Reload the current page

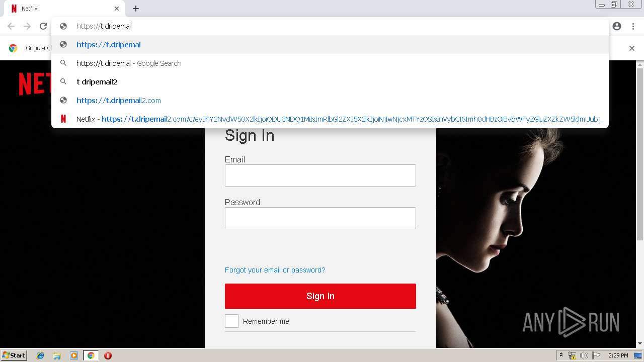click(x=43, y=26)
